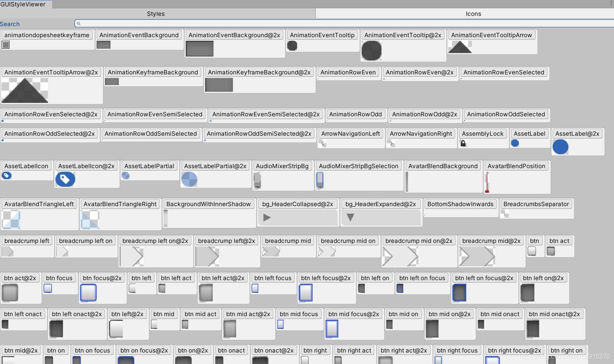Click the AssemblyLock padlock icon

point(463,143)
